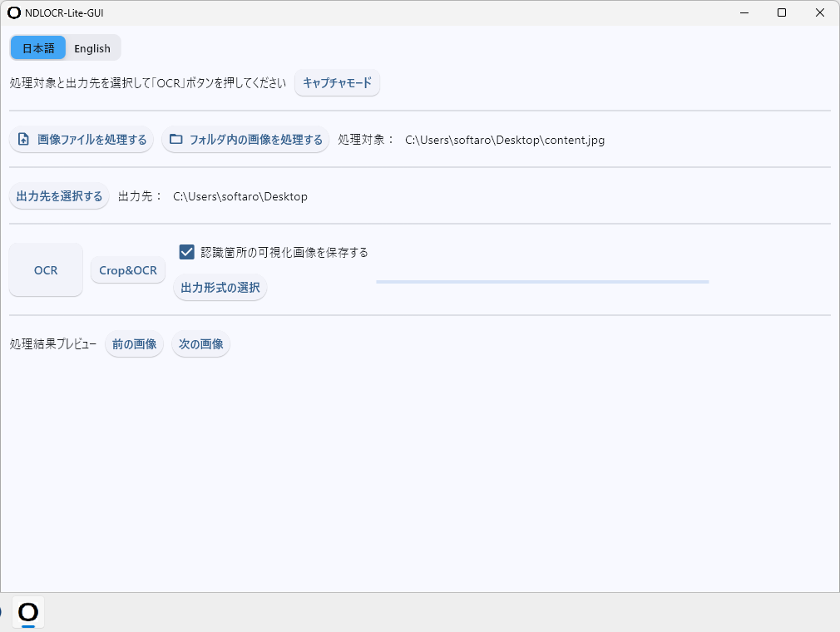
Task: Switch language to 日本語
Action: point(38,48)
